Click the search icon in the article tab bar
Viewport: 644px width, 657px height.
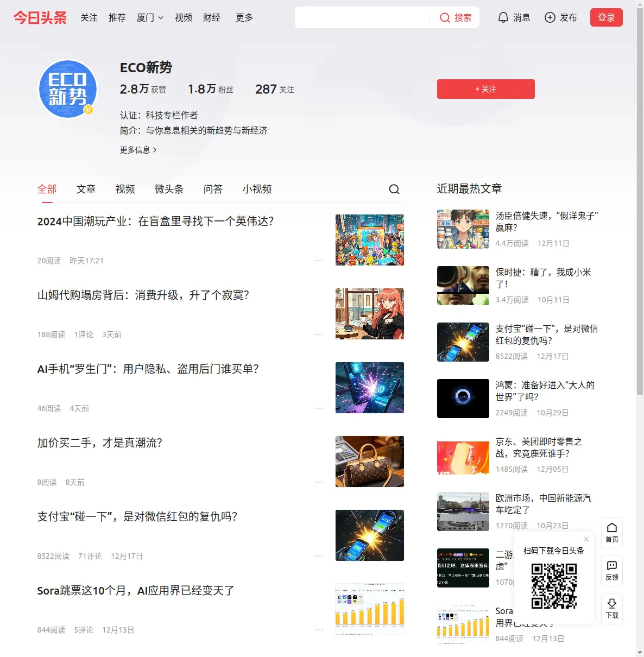394,189
